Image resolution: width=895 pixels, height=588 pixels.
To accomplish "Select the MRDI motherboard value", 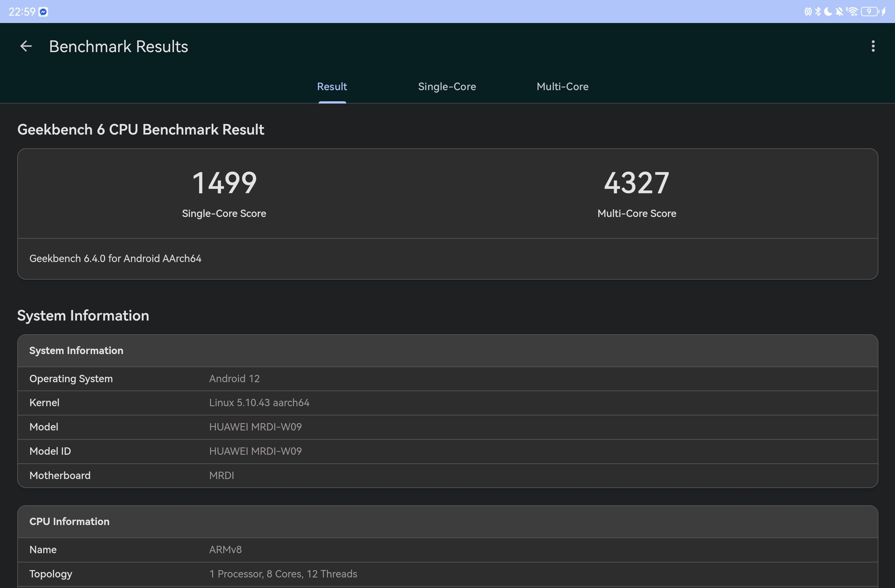I will click(x=222, y=476).
